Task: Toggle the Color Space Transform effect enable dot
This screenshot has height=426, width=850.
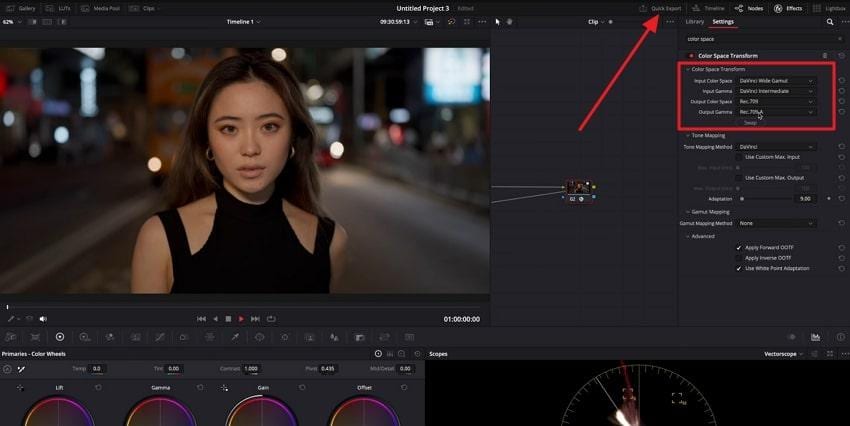Action: click(691, 56)
